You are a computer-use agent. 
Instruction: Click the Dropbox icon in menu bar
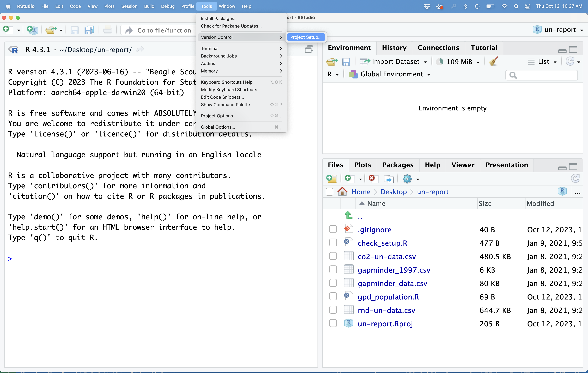pyautogui.click(x=427, y=6)
